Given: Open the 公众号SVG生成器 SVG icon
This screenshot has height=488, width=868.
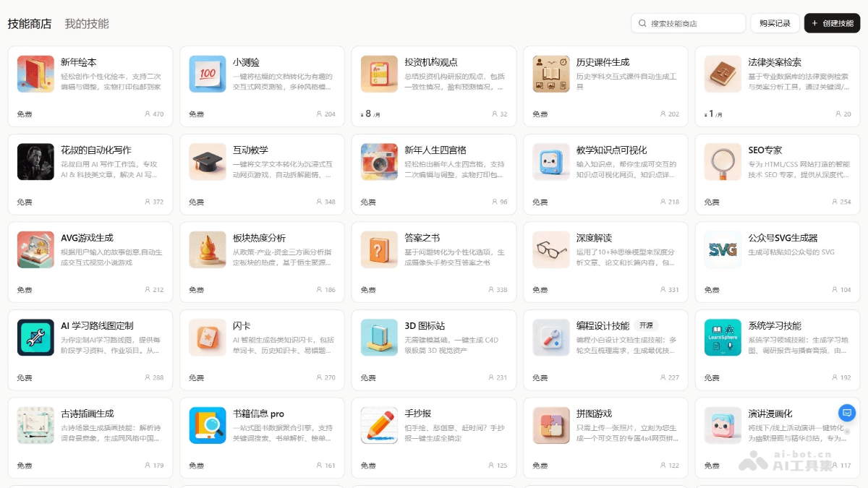Looking at the screenshot, I should (x=722, y=249).
